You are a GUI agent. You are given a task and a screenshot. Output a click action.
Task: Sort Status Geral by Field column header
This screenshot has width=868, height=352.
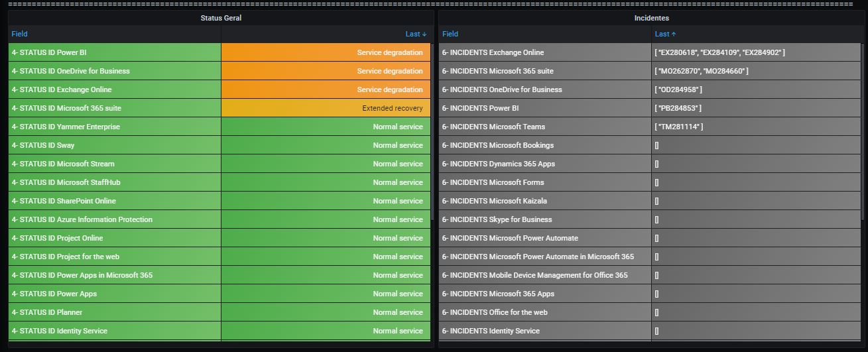(19, 34)
